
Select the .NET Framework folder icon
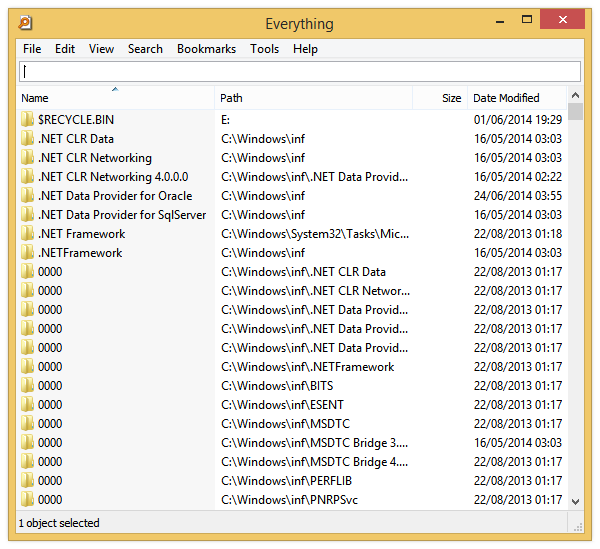coord(28,234)
